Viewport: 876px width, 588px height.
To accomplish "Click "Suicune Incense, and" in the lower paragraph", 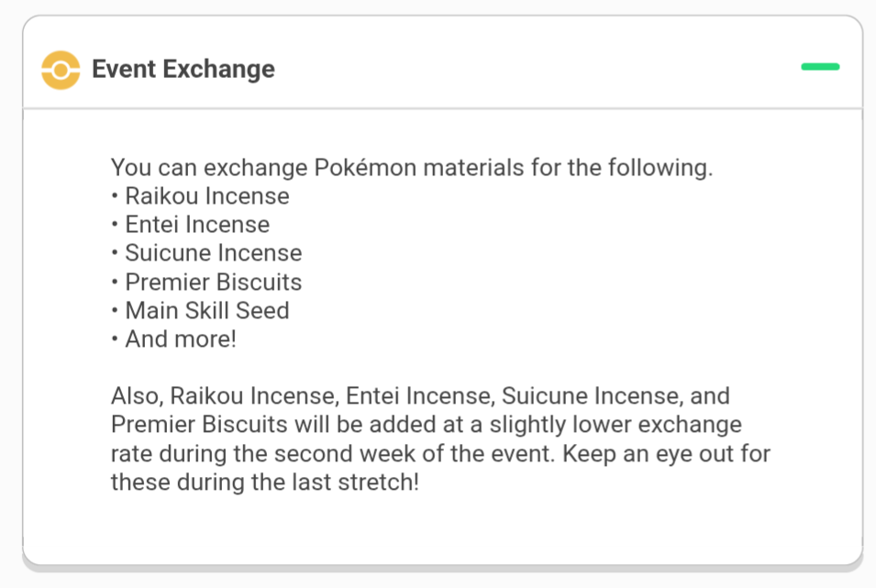I will (x=615, y=396).
